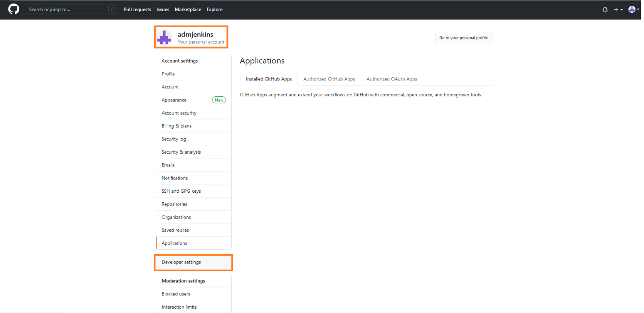Viewport: 644px width, 313px height.
Task: Open the user avatar menu in header
Action: click(633, 10)
